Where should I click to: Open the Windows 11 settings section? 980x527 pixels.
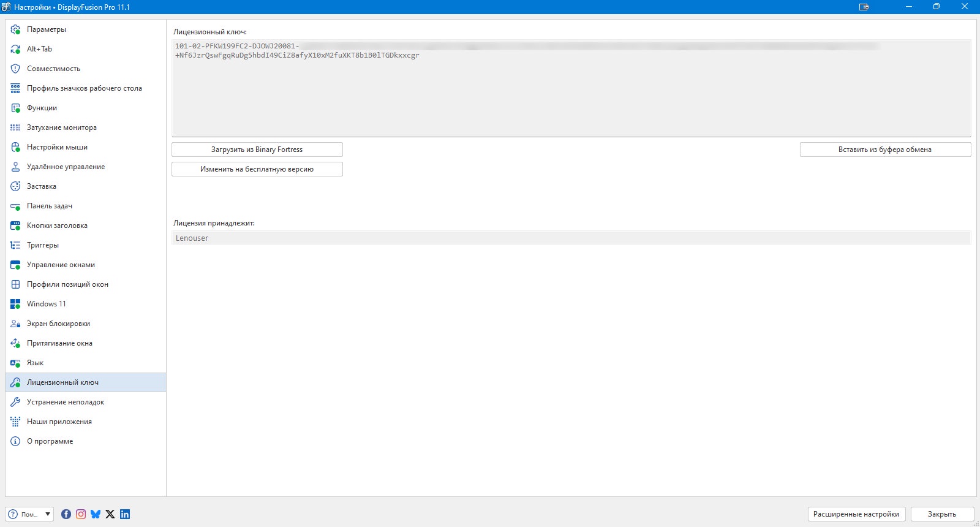point(86,304)
